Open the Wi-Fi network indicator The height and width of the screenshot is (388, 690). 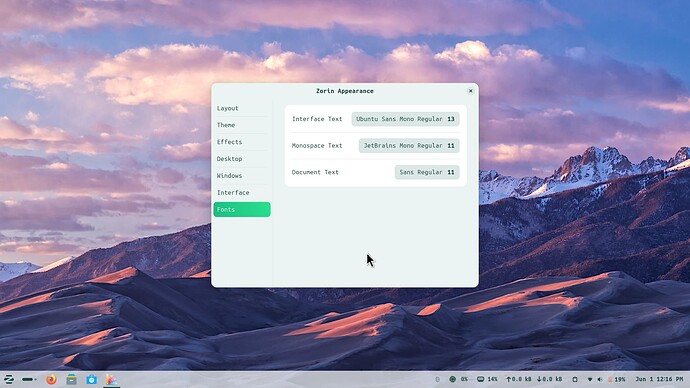click(590, 379)
